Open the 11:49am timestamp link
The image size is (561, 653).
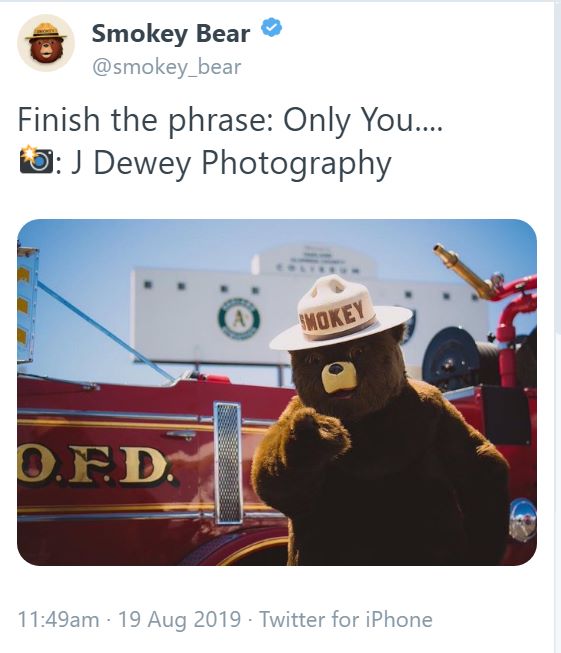click(x=58, y=619)
